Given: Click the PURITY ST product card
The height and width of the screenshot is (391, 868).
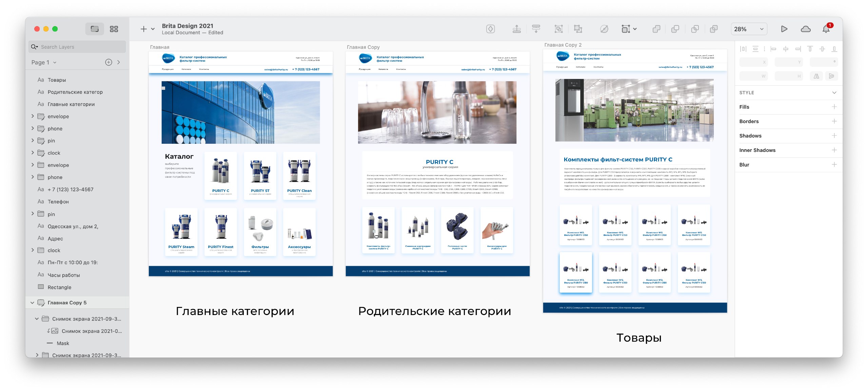Looking at the screenshot, I should (260, 176).
